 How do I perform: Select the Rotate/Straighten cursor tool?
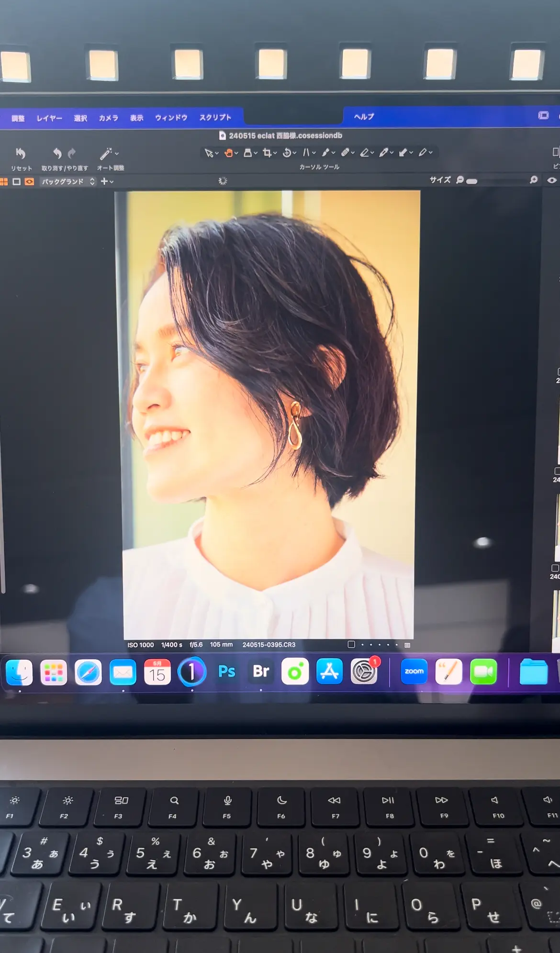(x=287, y=153)
